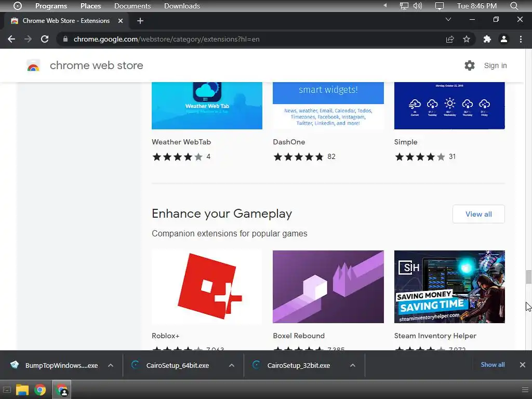Click the Roblox+ extension title
The height and width of the screenshot is (399, 532).
[x=165, y=336]
